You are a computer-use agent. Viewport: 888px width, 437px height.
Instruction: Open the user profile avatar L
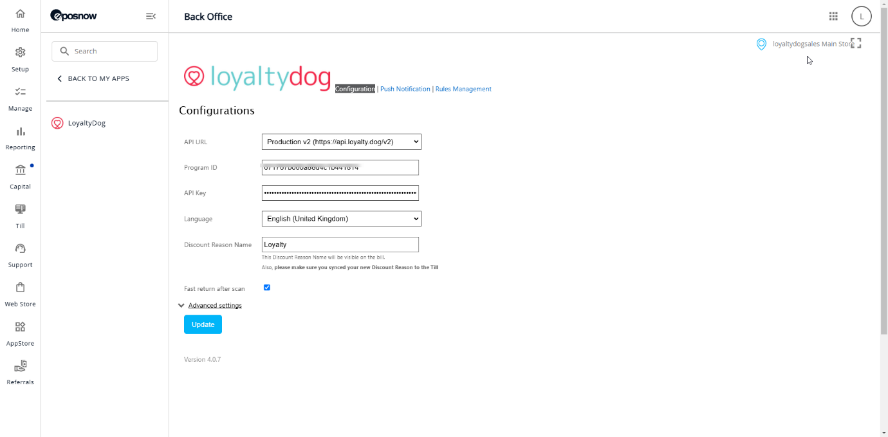861,16
